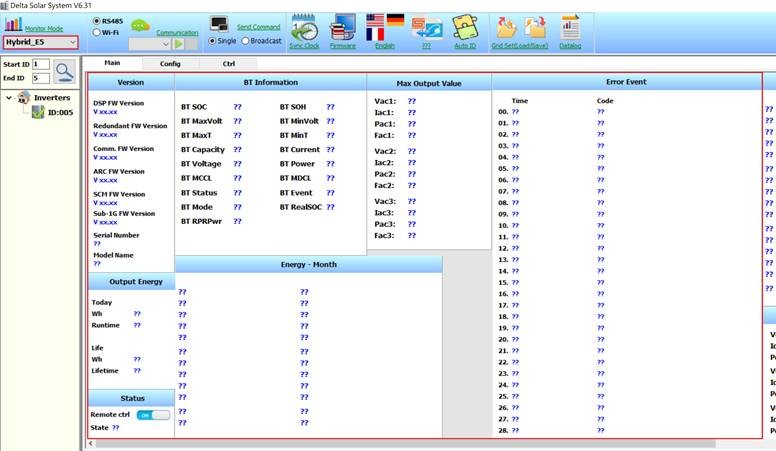Collapse the Inverters tree node
The width and height of the screenshot is (776, 451).
pyautogui.click(x=9, y=98)
